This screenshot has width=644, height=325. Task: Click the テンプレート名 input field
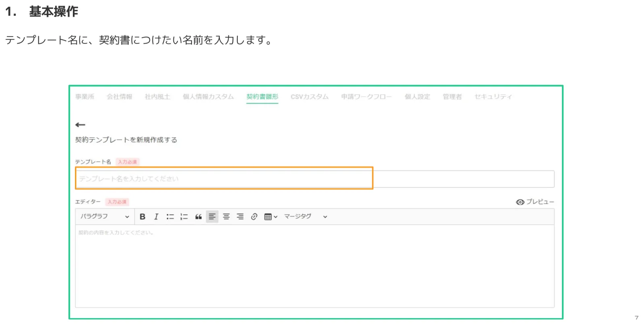[x=315, y=179]
